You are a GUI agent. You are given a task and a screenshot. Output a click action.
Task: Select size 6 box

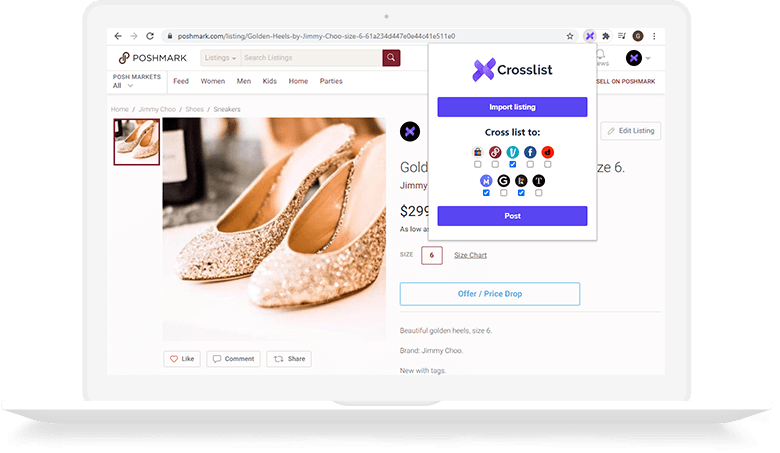pos(432,255)
